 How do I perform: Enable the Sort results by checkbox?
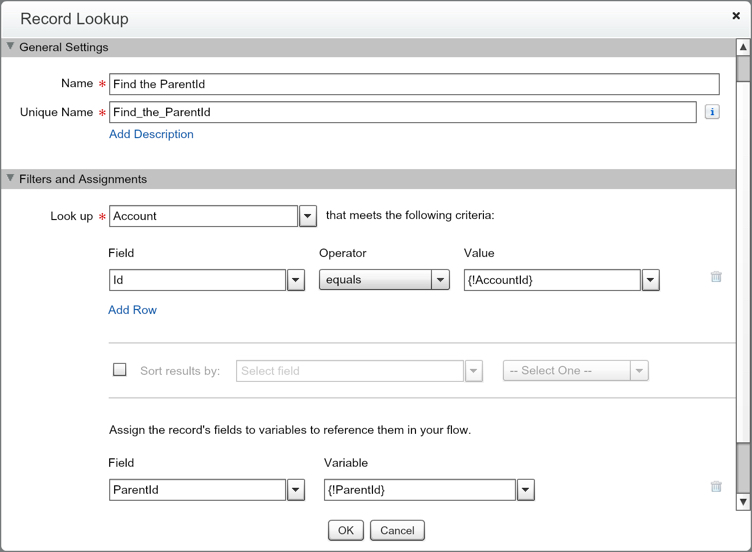tap(120, 370)
